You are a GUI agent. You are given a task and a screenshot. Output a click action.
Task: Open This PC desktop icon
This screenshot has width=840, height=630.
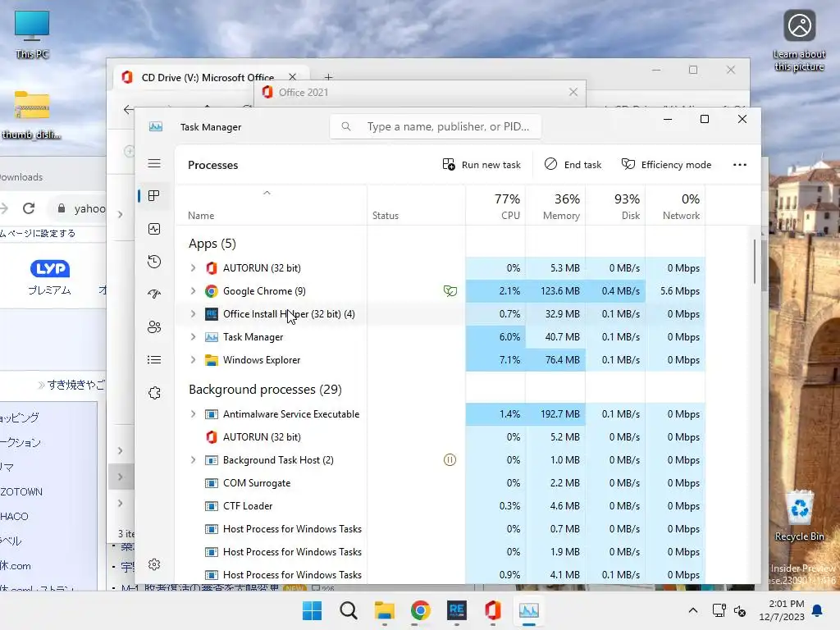coord(32,34)
